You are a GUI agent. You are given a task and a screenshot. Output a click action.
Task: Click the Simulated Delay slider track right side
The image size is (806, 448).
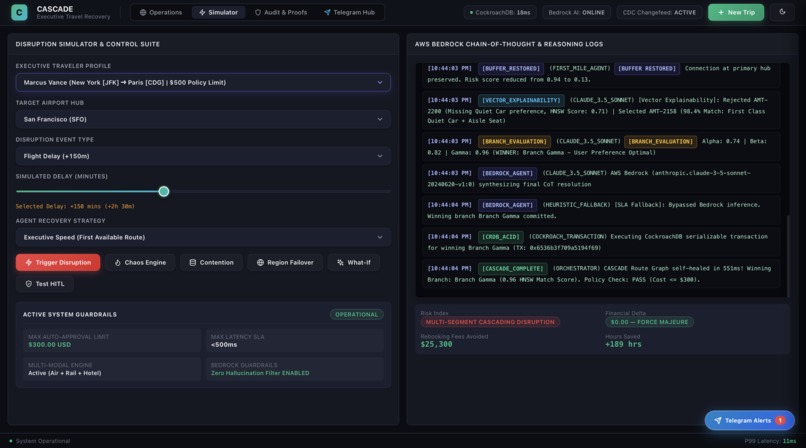(278, 192)
